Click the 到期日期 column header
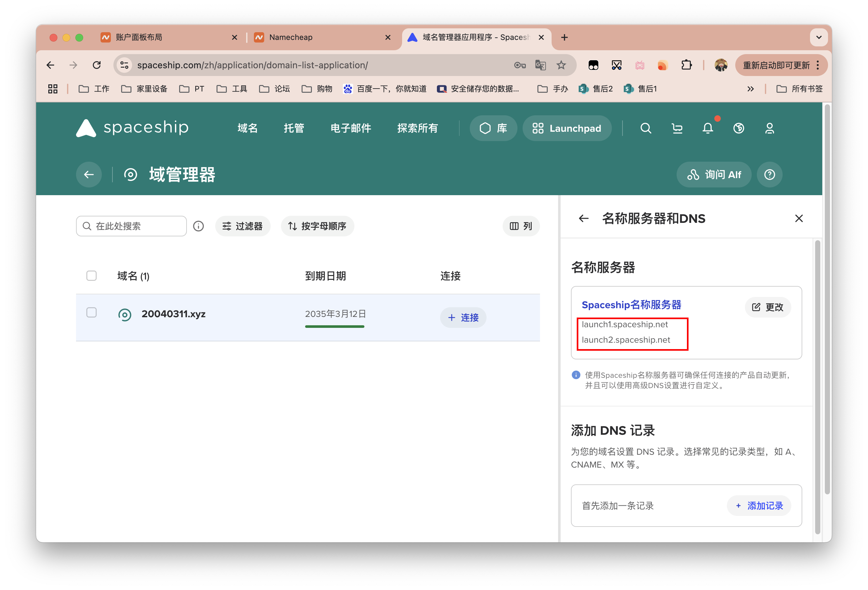This screenshot has width=868, height=590. [325, 276]
